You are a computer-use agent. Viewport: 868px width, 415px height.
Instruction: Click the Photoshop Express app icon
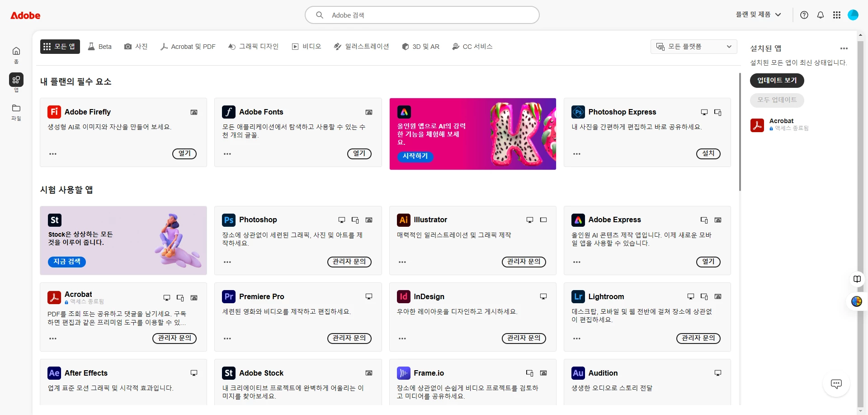(x=578, y=112)
